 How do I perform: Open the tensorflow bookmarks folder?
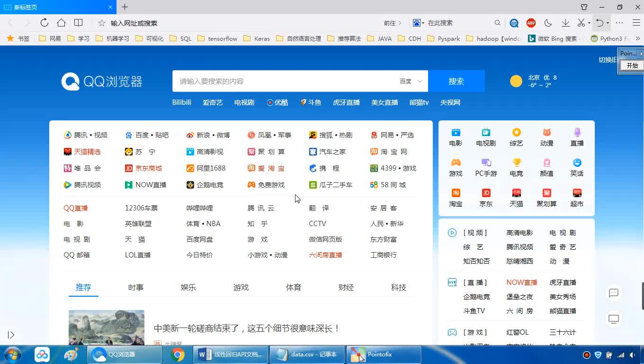(x=217, y=38)
